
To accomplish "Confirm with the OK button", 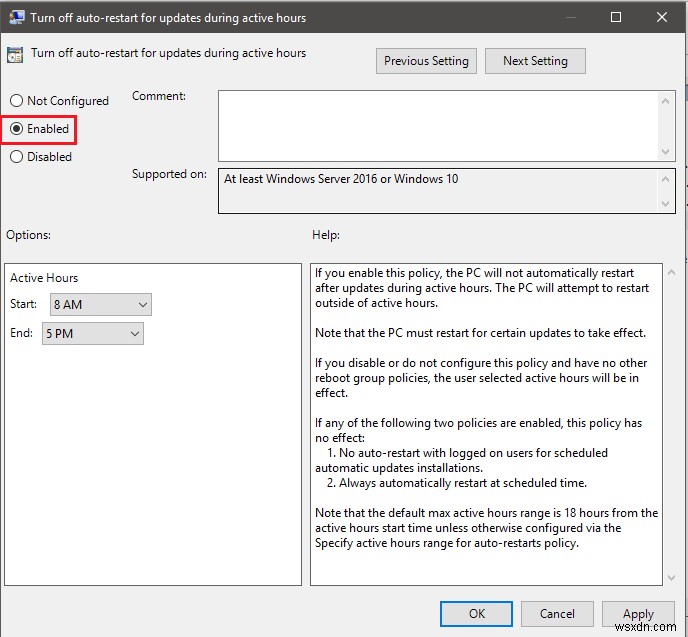I will coord(477,613).
